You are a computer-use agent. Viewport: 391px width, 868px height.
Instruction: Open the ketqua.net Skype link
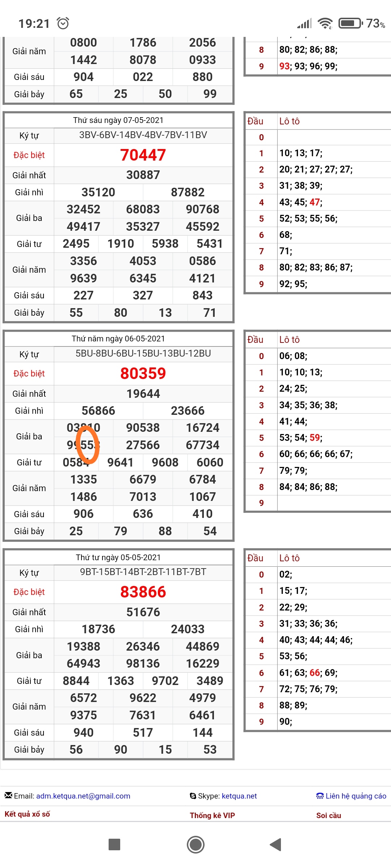coord(239,796)
